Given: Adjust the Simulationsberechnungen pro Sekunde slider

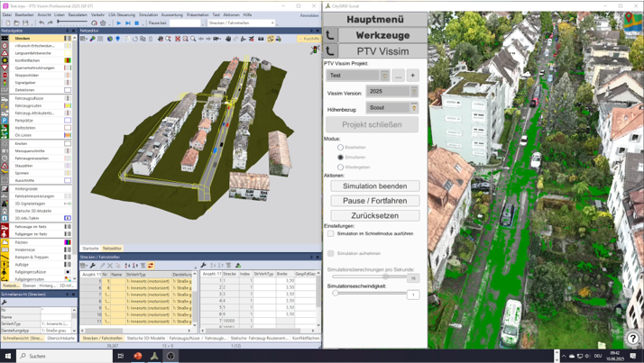Looking at the screenshot, I should 386,277.
